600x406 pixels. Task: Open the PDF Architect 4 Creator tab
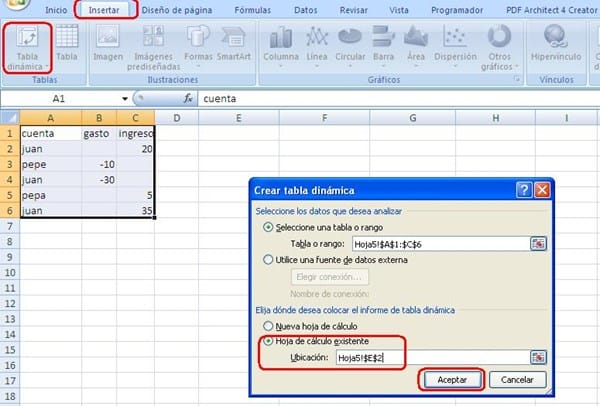551,10
